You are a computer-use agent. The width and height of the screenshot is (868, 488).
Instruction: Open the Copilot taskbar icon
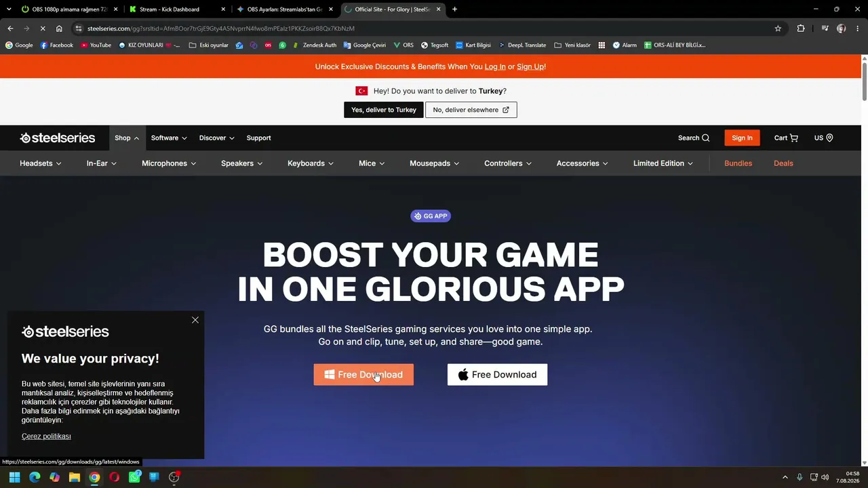tap(54, 477)
